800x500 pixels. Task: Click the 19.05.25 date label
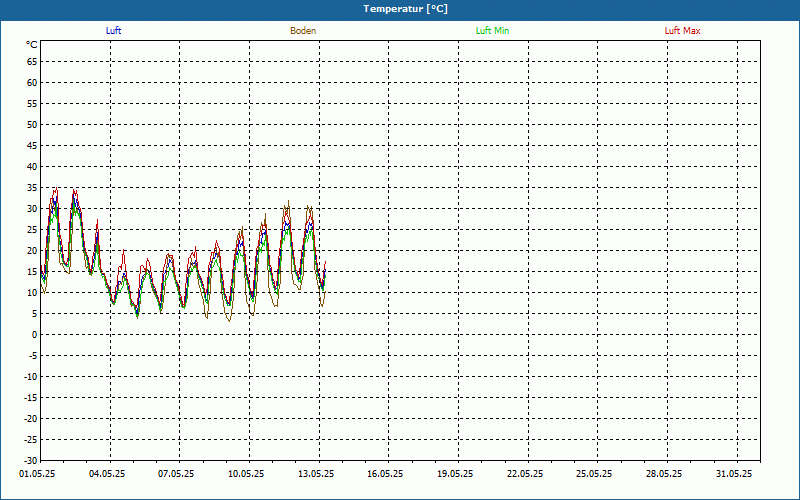coord(455,474)
